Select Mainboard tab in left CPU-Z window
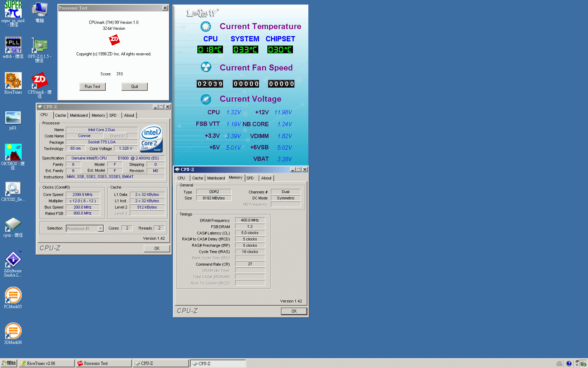The height and width of the screenshot is (368, 588). 79,115
